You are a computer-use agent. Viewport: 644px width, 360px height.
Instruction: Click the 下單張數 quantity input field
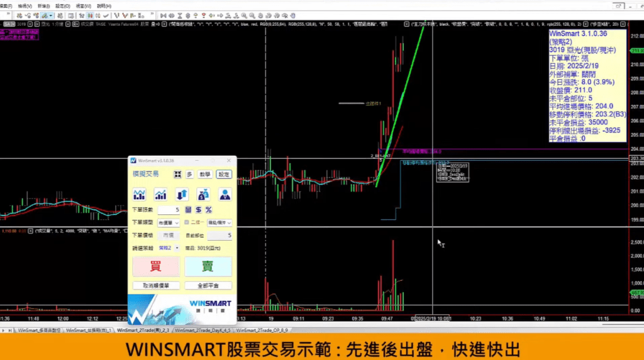(169, 210)
